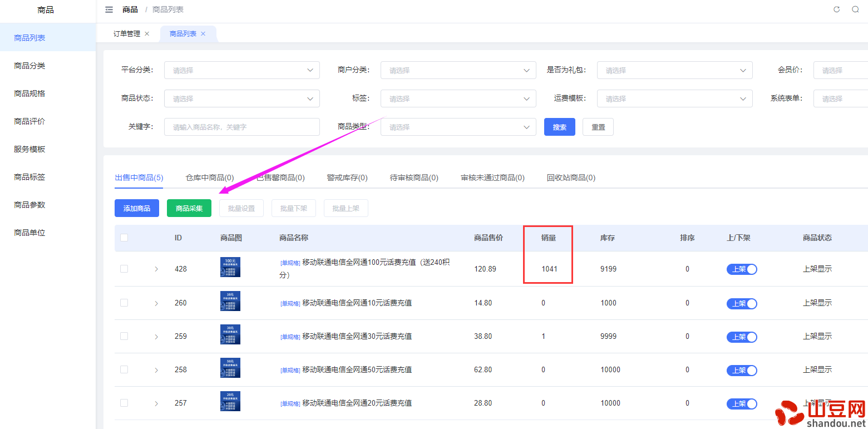The width and height of the screenshot is (868, 429).
Task: Click the green 商品采集 button
Action: pyautogui.click(x=189, y=208)
